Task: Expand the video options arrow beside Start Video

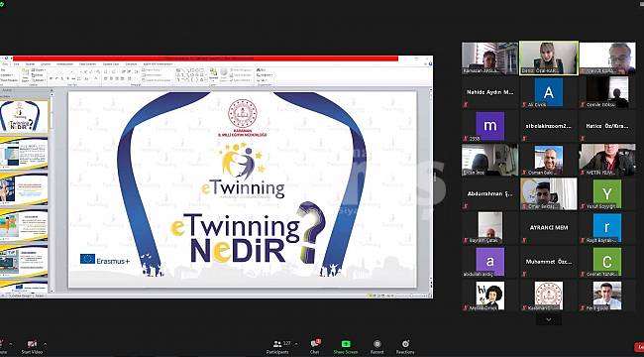Action: pyautogui.click(x=45, y=344)
